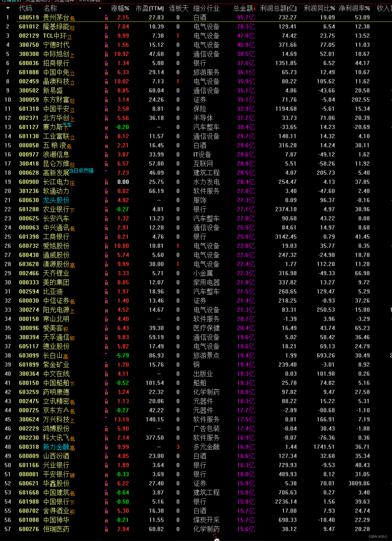Image resolution: width=392 pixels, height=541 pixels.
Task: Select stock name 招商银行
Action: tap(56, 63)
